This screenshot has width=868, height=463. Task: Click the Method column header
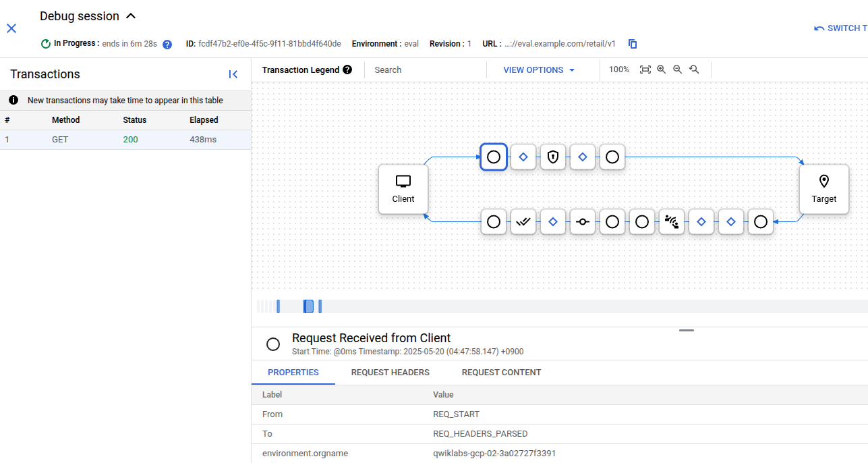tap(66, 120)
